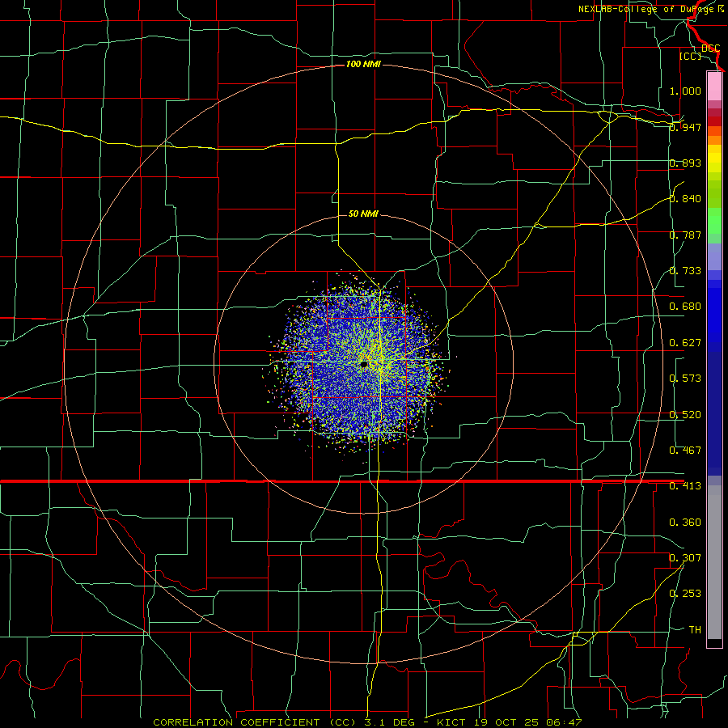Viewport: 728px width, 728px height.
Task: Select the 0.467 legend value
Action: 685,451
